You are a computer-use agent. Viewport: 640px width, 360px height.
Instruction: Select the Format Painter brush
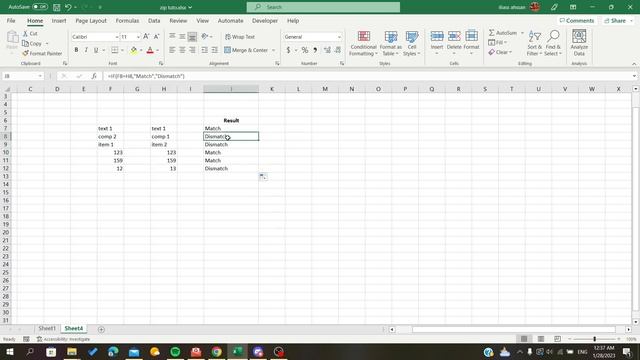coord(26,53)
